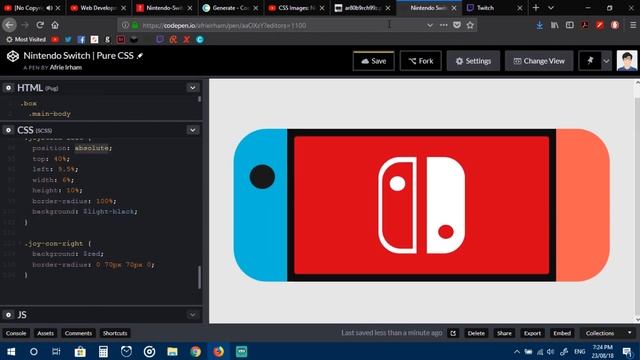Expand HTML editor dropdown menu
Viewport: 640px width, 360px height.
(193, 88)
